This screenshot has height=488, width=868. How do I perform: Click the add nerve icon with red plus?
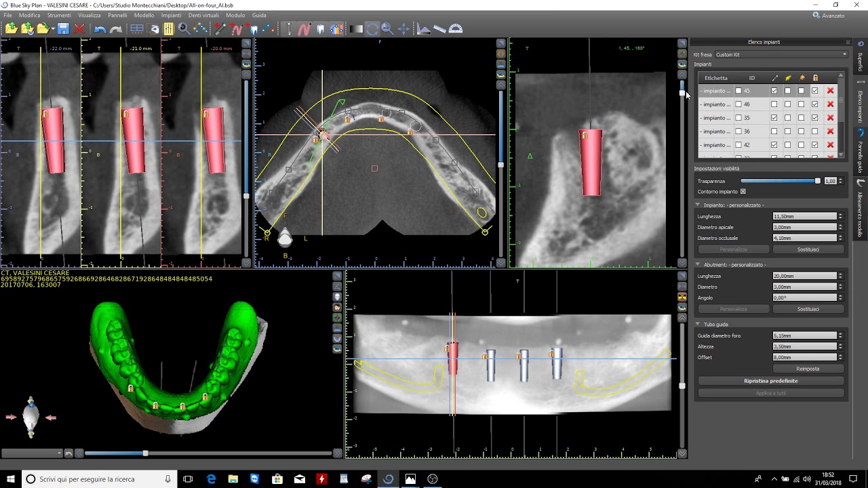(236, 29)
